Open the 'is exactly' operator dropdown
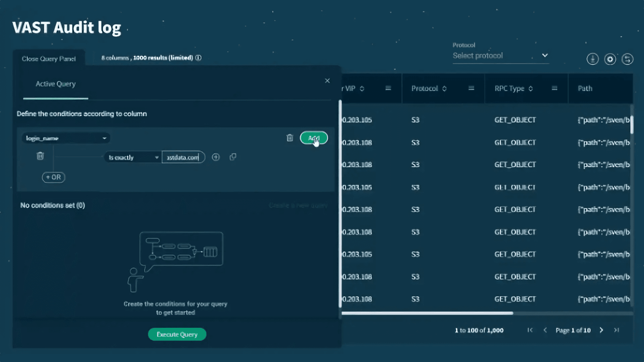 (133, 157)
